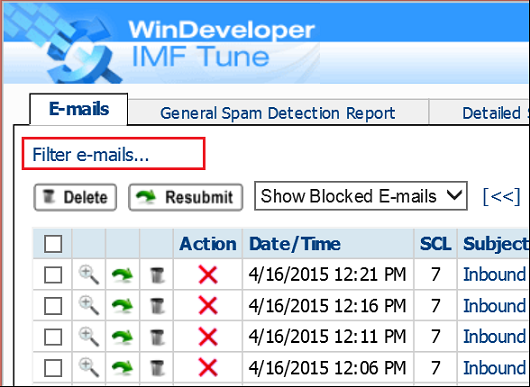Click the SCL value 7 for 12:06 PM
Viewport: 530px width, 387px height.
coord(435,368)
